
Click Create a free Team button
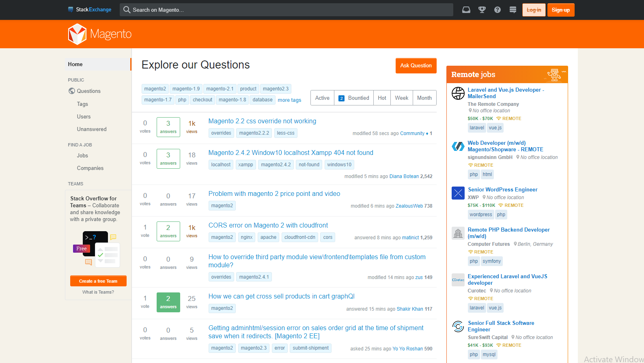coord(98,281)
